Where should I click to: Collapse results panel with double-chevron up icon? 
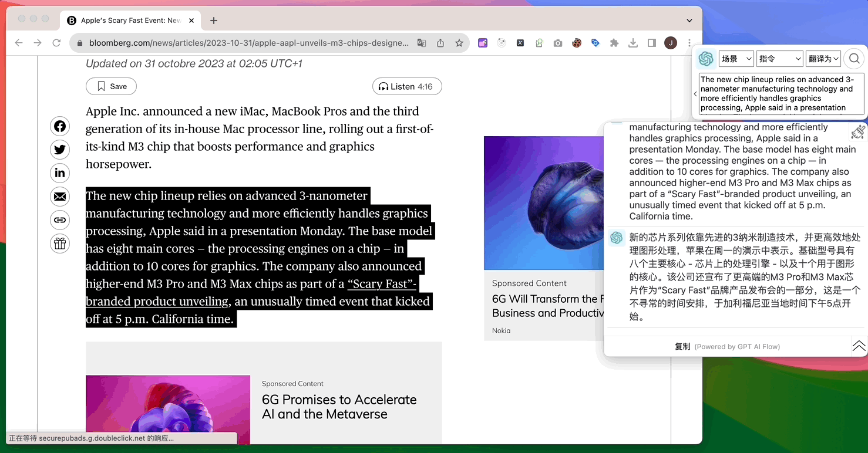click(x=859, y=346)
